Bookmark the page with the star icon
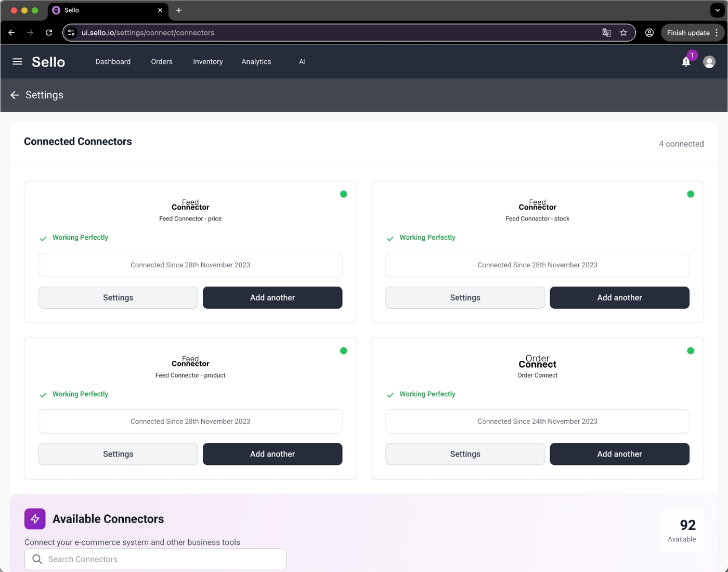The width and height of the screenshot is (728, 572). tap(623, 32)
